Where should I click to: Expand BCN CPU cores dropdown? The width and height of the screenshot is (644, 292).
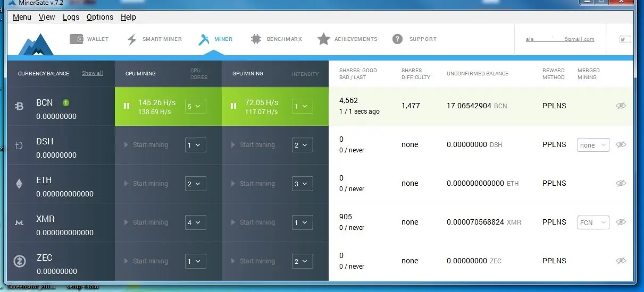coord(195,106)
